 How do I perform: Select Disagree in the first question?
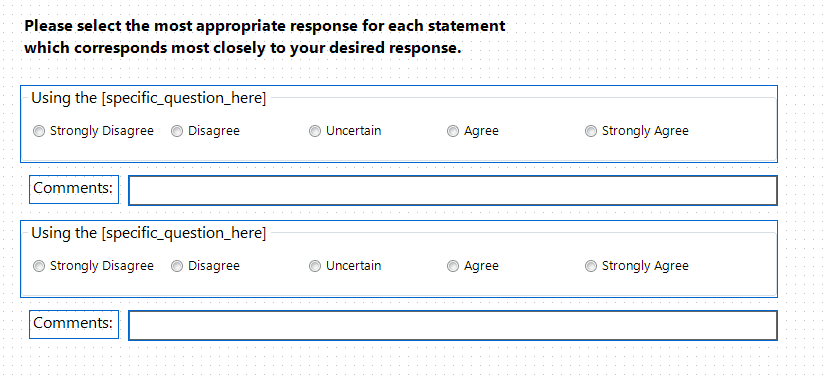[177, 131]
